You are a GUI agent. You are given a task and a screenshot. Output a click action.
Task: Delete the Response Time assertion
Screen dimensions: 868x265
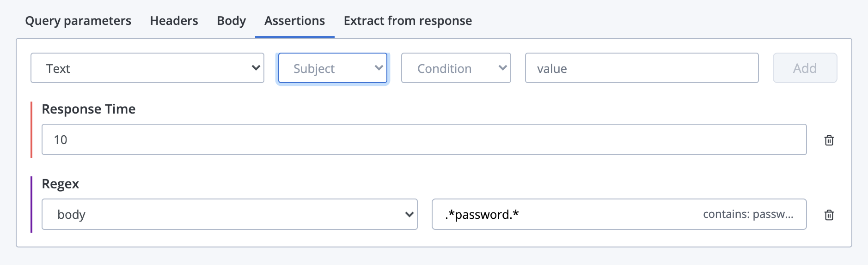click(x=829, y=140)
